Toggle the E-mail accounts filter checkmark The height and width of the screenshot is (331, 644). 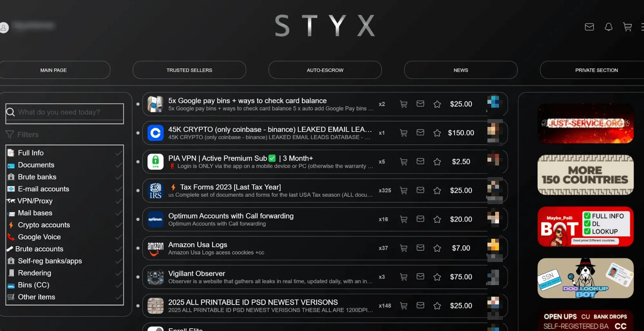pos(118,189)
